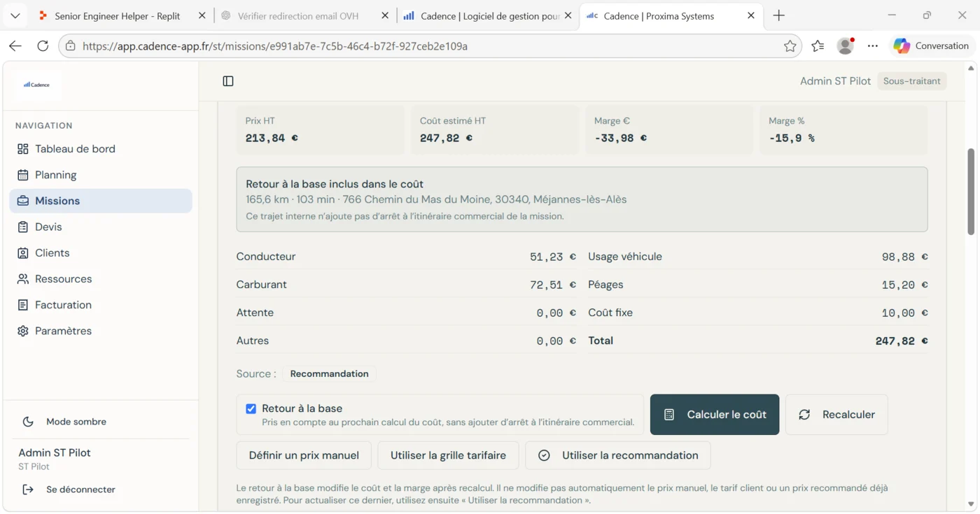This screenshot has height=514, width=980.
Task: Click the page vertical scrollbar thumb
Action: coord(971,192)
